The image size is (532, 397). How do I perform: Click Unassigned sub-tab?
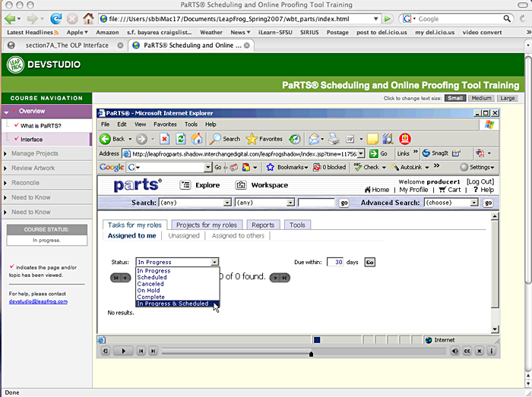184,236
